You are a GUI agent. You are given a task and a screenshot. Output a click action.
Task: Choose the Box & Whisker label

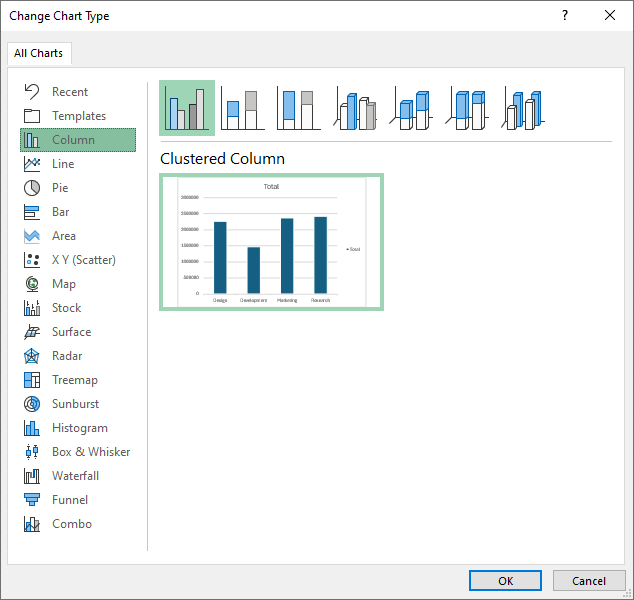(x=91, y=452)
